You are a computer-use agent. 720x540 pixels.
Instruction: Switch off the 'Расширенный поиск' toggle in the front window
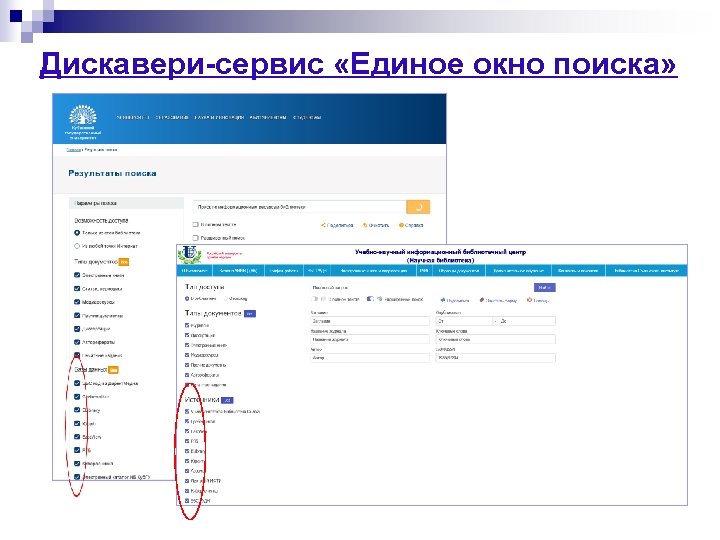pyautogui.click(x=370, y=299)
